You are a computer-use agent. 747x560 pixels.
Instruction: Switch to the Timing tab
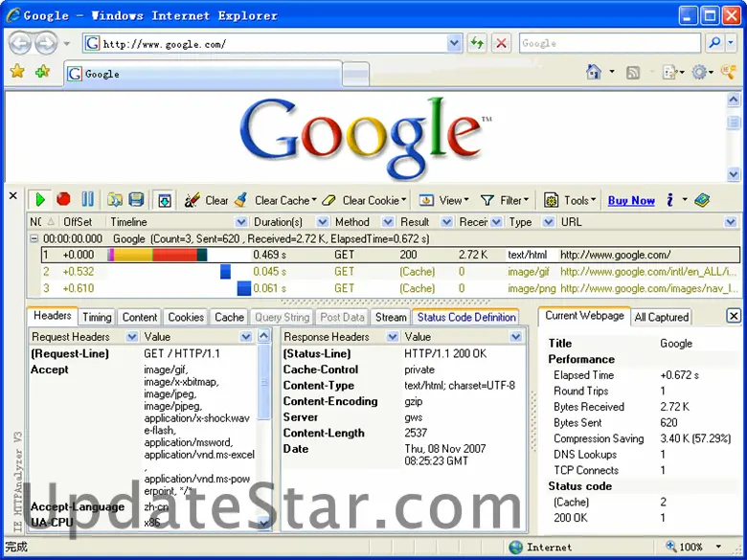click(97, 317)
